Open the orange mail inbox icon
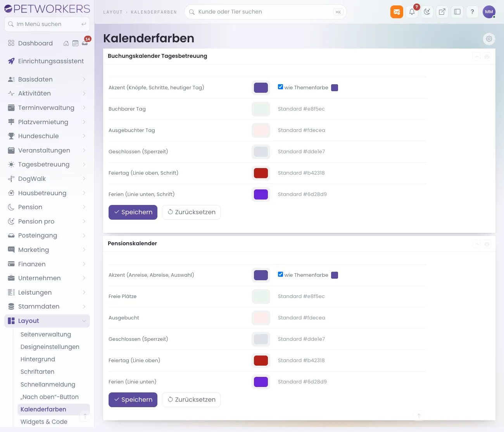Viewport: 504px width, 432px height. pyautogui.click(x=397, y=12)
